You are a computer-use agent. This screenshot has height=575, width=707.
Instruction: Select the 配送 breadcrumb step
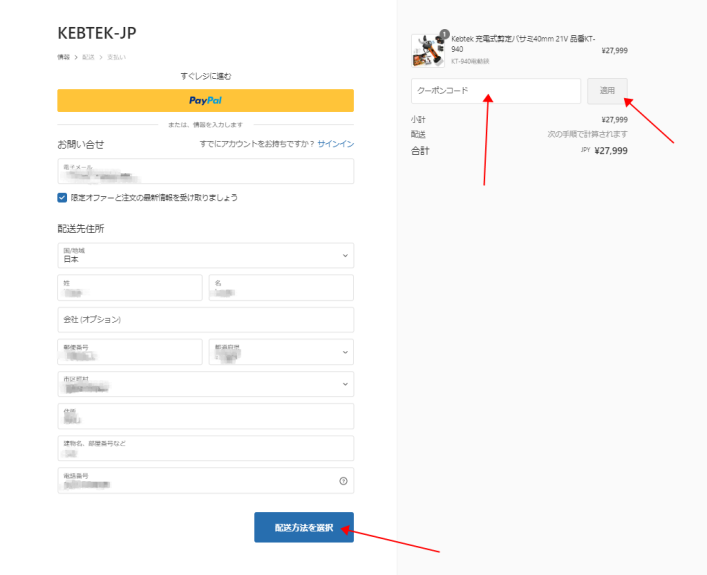[x=88, y=57]
